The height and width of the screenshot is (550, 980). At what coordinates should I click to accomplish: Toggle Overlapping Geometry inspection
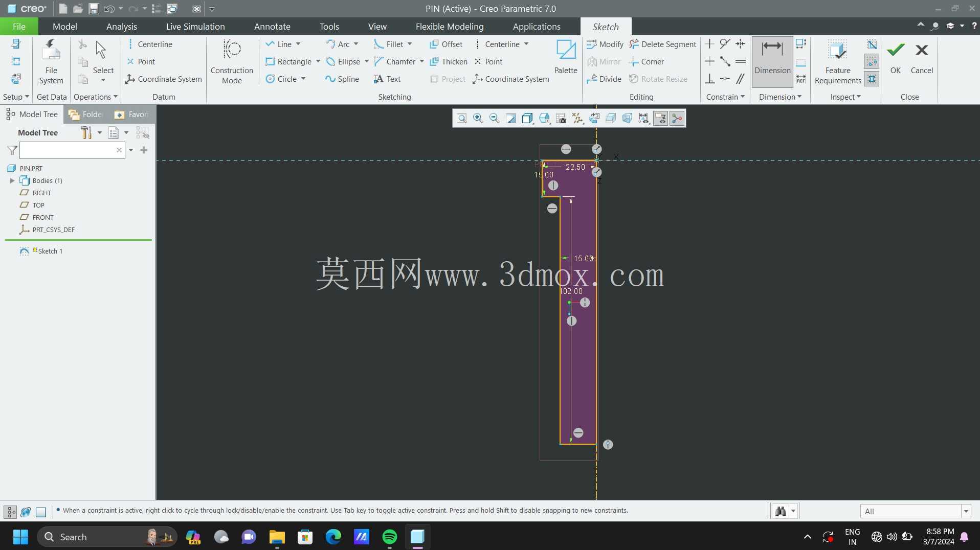tap(872, 44)
